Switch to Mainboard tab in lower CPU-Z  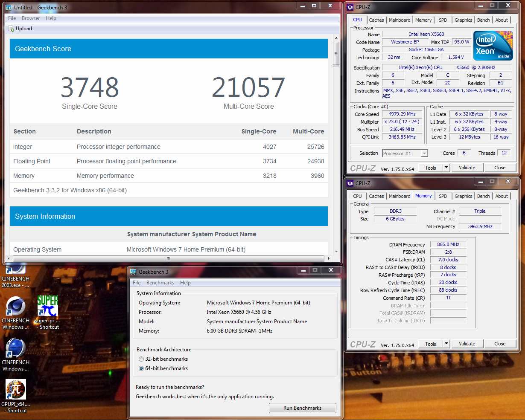pyautogui.click(x=400, y=196)
